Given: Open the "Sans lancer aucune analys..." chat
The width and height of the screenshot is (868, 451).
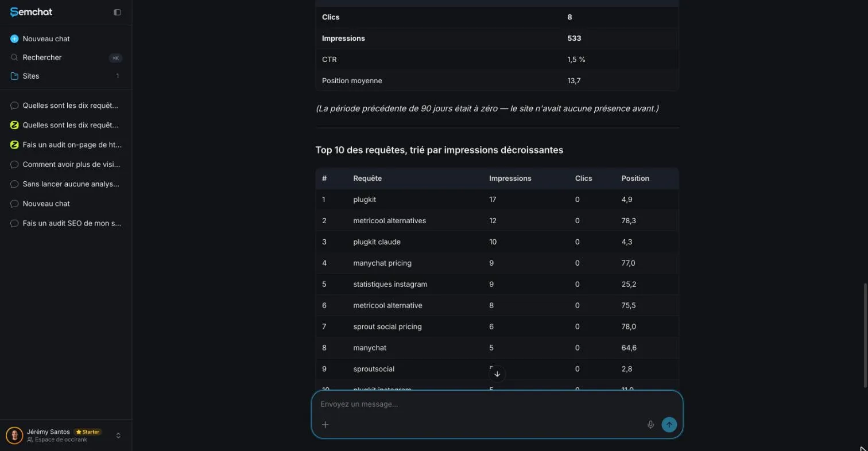Looking at the screenshot, I should (x=66, y=184).
